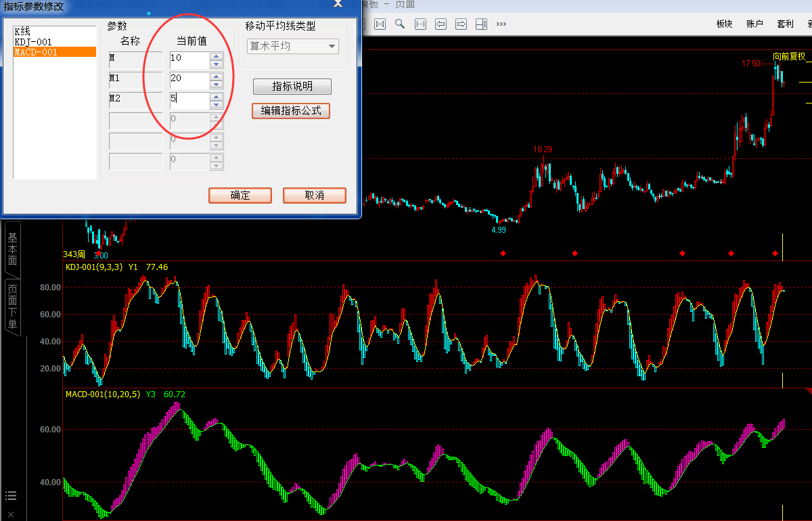Image resolution: width=812 pixels, height=521 pixels.
Task: Click the MACD-001(10,20,5) indicator title
Action: (x=103, y=394)
